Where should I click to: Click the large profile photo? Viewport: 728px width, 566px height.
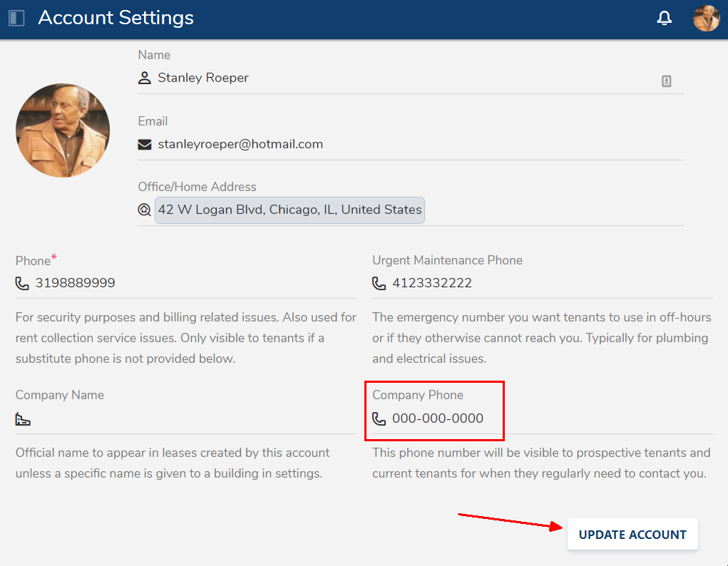pyautogui.click(x=63, y=130)
